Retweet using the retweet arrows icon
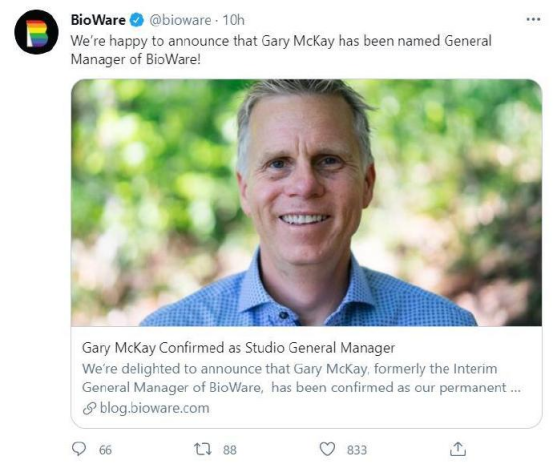Image resolution: width=554 pixels, height=469 pixels. [203, 449]
